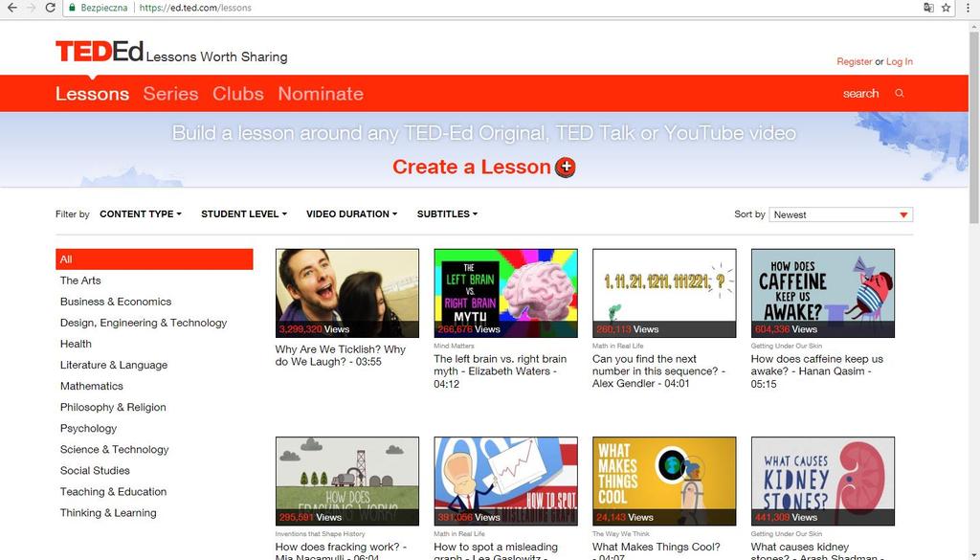Image resolution: width=980 pixels, height=560 pixels.
Task: Reload the page with refresh icon
Action: pyautogui.click(x=50, y=8)
